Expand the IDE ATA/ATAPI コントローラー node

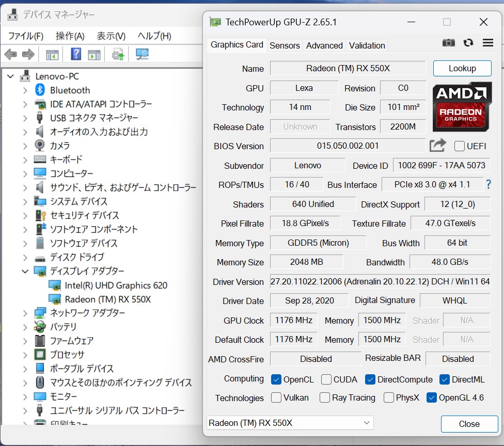[25, 104]
